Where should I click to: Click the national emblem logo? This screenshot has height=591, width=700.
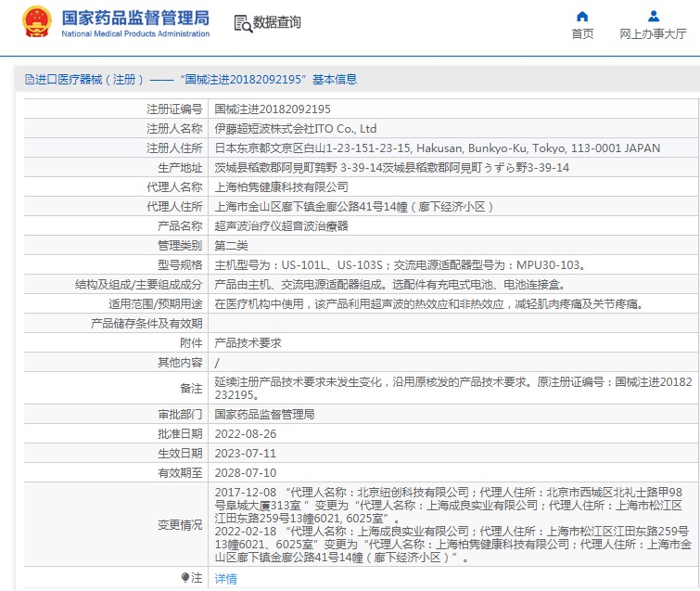click(37, 22)
